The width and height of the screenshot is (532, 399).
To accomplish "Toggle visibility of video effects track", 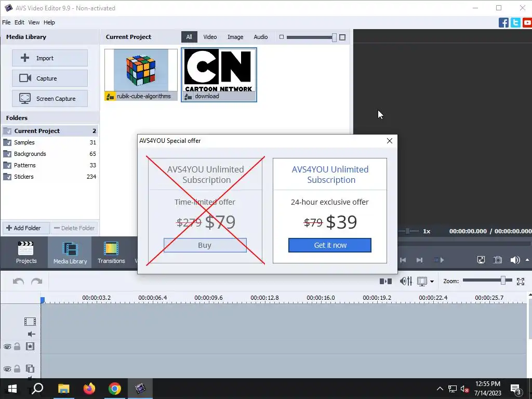I will pyautogui.click(x=7, y=347).
